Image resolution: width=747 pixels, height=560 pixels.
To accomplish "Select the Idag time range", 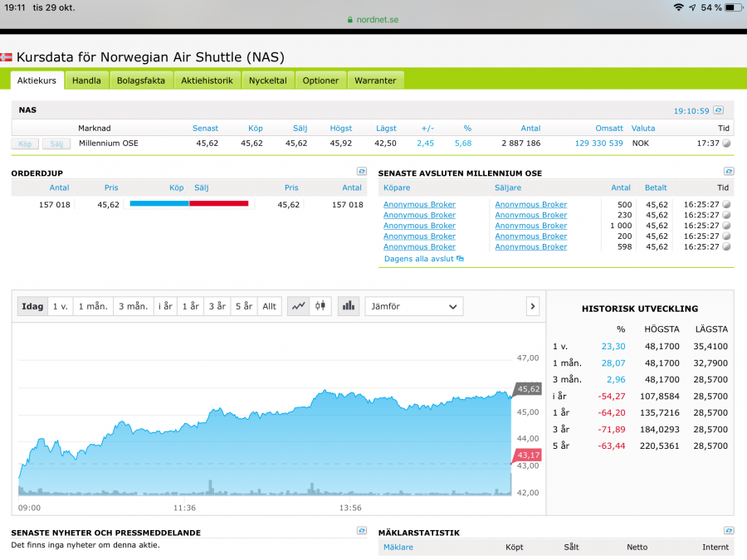I will click(32, 306).
